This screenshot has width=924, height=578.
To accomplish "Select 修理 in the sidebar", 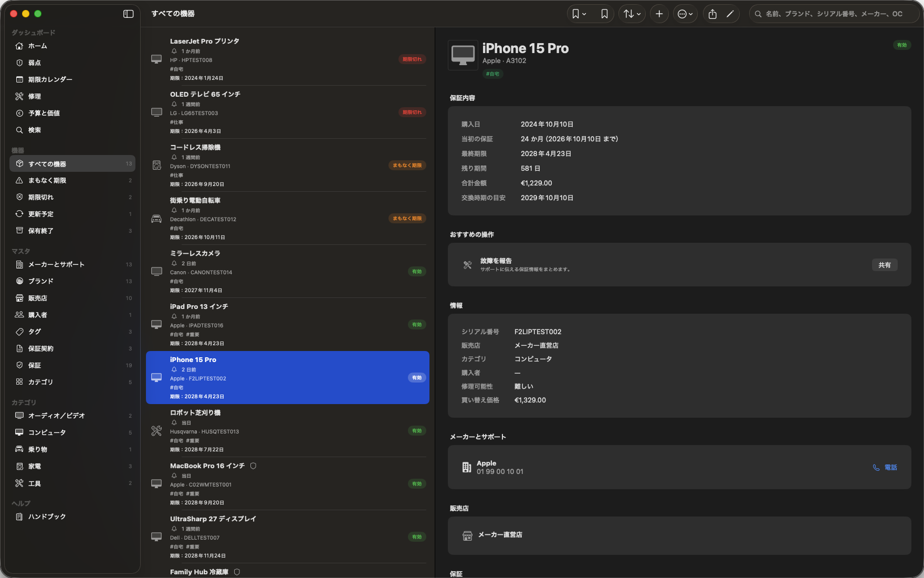I will pyautogui.click(x=72, y=97).
